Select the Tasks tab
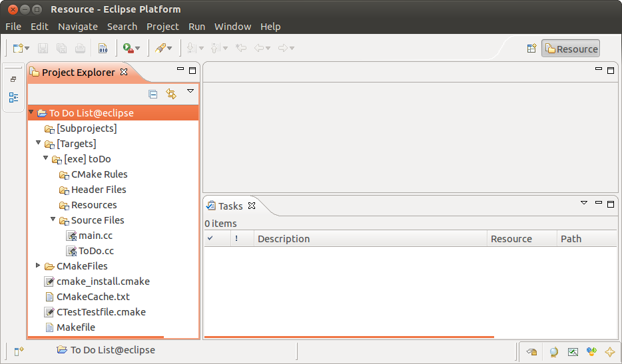Viewport: 622px width, 364px height. [x=230, y=206]
